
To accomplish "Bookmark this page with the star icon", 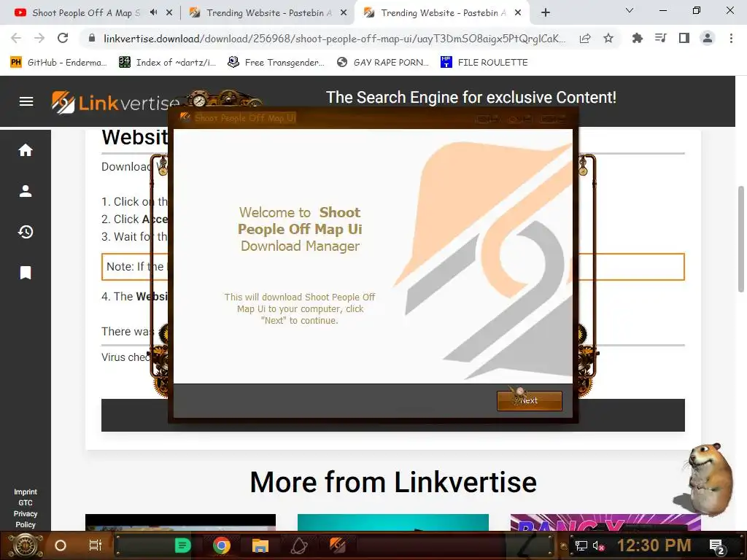I will coord(608,39).
